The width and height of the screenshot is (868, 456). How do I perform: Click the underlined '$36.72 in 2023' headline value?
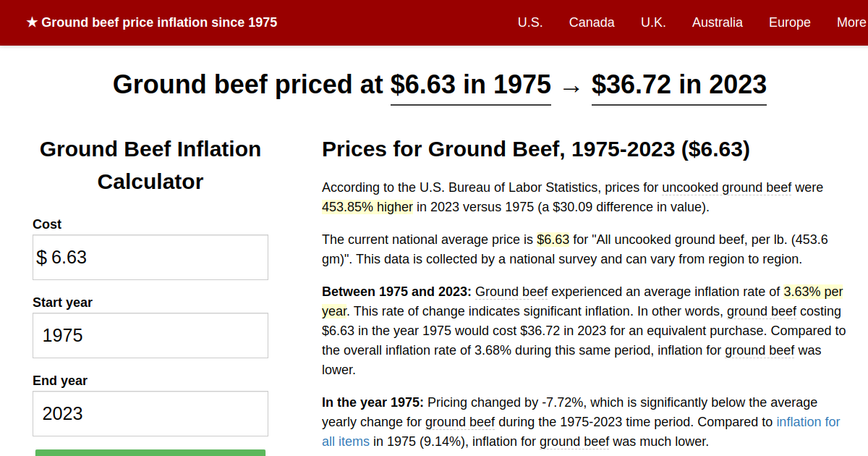click(678, 85)
